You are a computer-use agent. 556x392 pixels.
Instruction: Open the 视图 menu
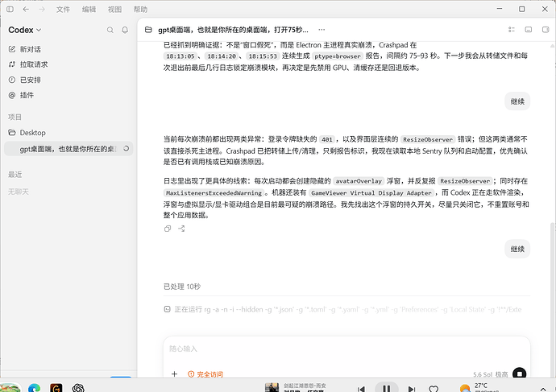[x=114, y=10]
